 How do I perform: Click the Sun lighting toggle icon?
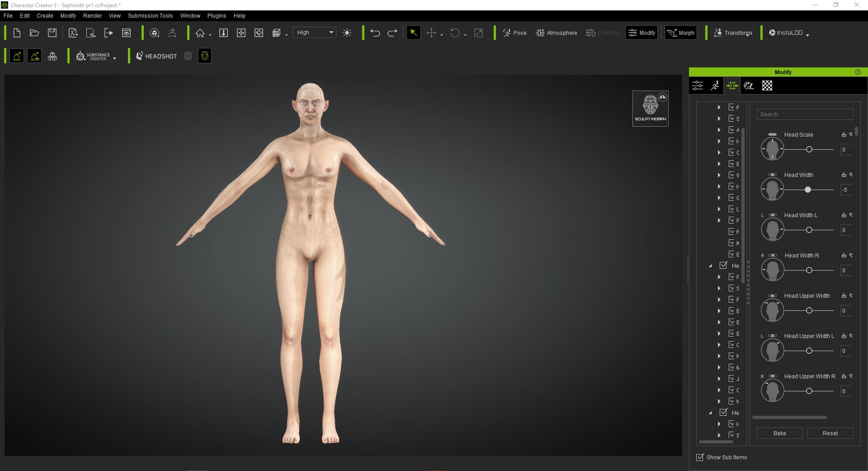tap(347, 33)
